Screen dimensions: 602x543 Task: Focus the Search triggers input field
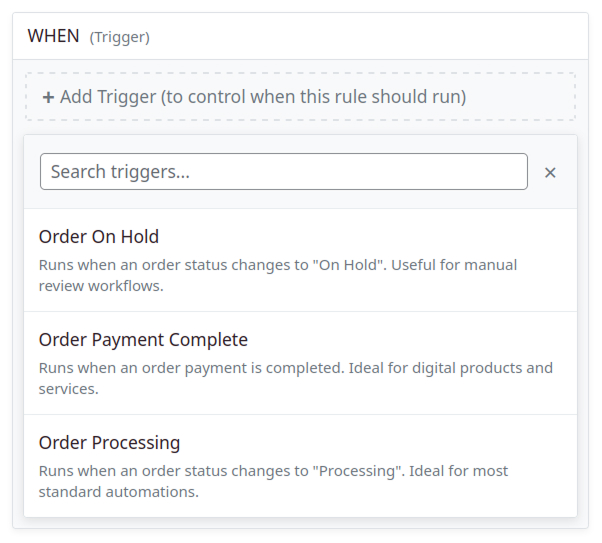pyautogui.click(x=283, y=172)
